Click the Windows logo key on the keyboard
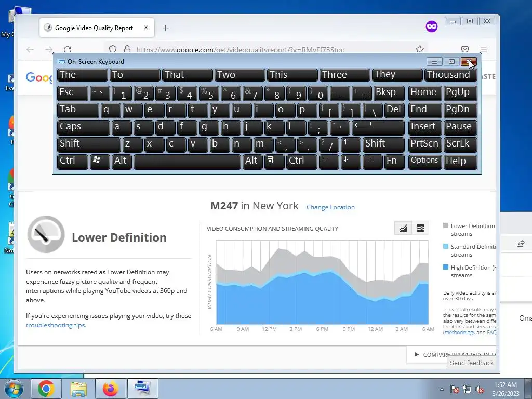This screenshot has width=532, height=399. [x=100, y=162]
